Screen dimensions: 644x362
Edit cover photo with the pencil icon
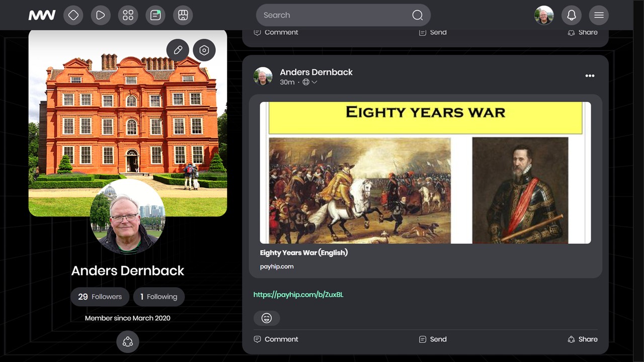point(178,50)
